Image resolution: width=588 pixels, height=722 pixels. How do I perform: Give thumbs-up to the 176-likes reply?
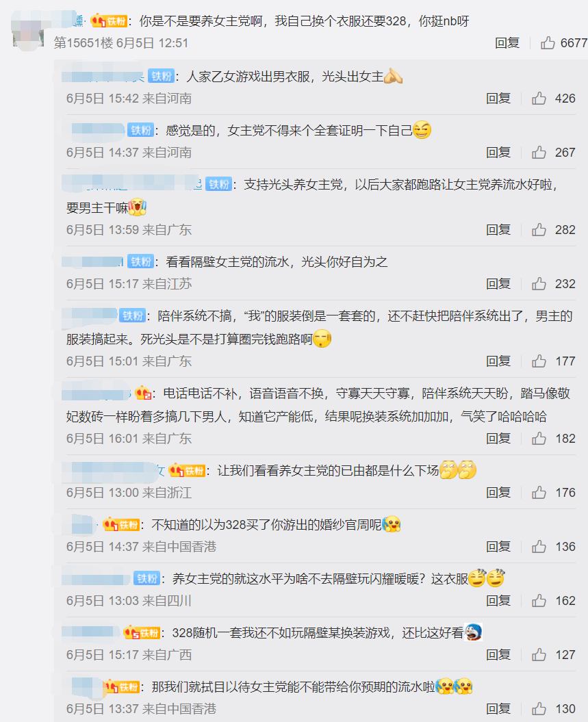tap(539, 493)
